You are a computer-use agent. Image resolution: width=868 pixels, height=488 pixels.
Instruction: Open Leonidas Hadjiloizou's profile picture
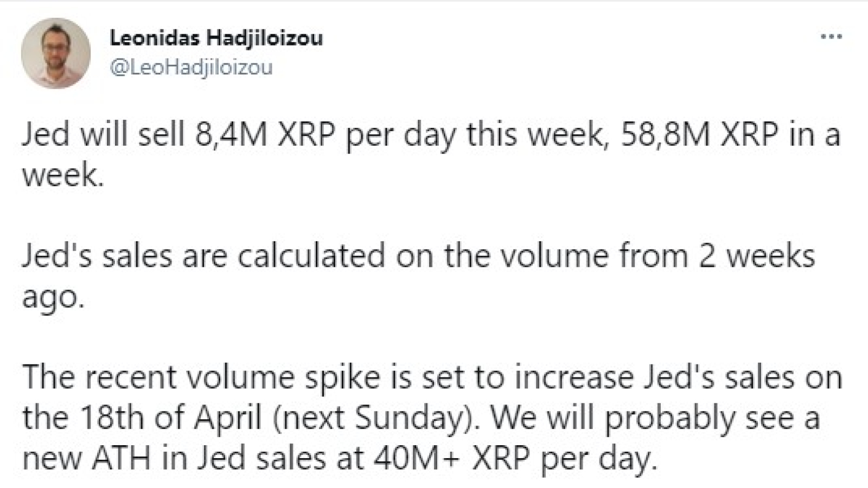click(x=56, y=53)
